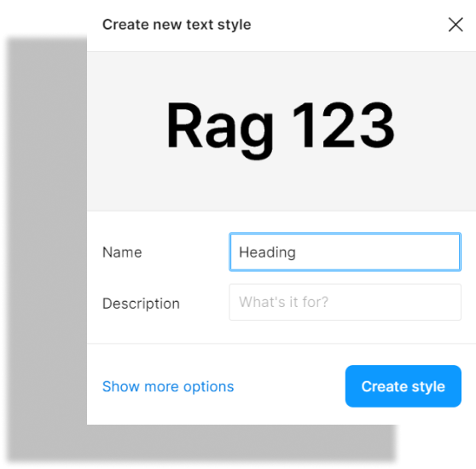Expand additional options for the style

click(168, 386)
